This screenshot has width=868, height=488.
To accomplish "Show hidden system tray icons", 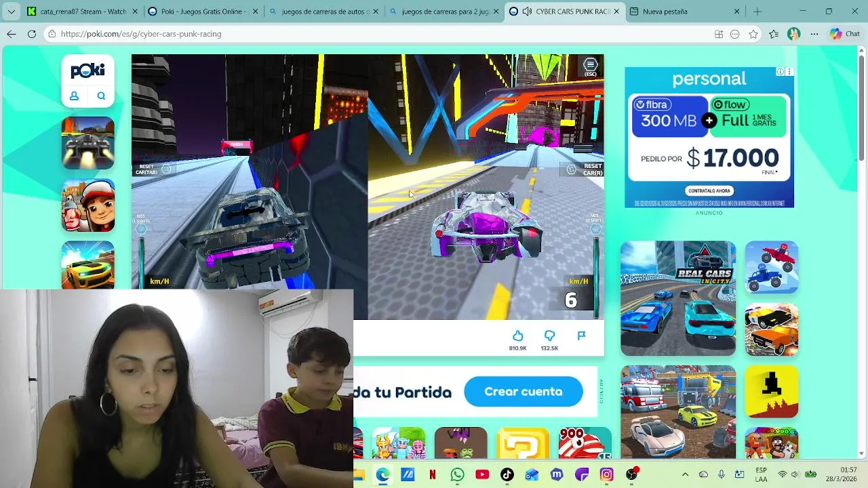I will coord(685,474).
